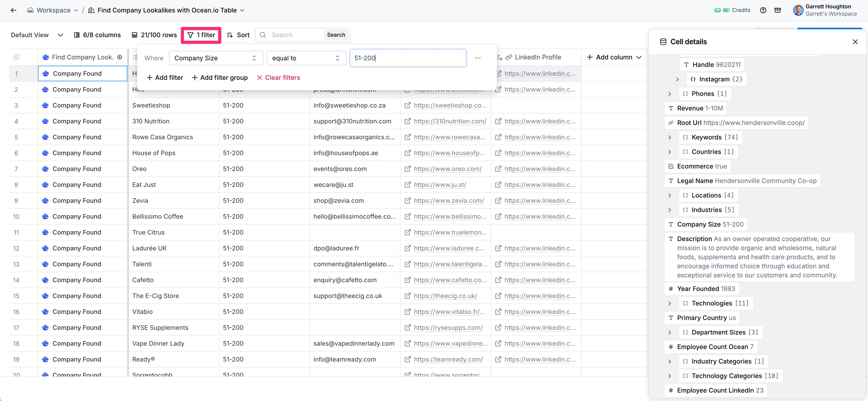The image size is (868, 401).
Task: Expand the Technologies [11] entry
Action: pos(670,303)
